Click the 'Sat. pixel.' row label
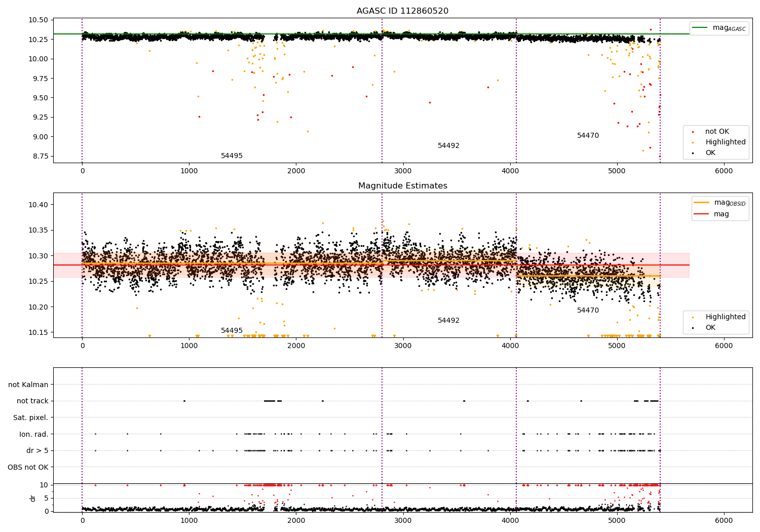This screenshot has height=532, width=760. [x=30, y=417]
